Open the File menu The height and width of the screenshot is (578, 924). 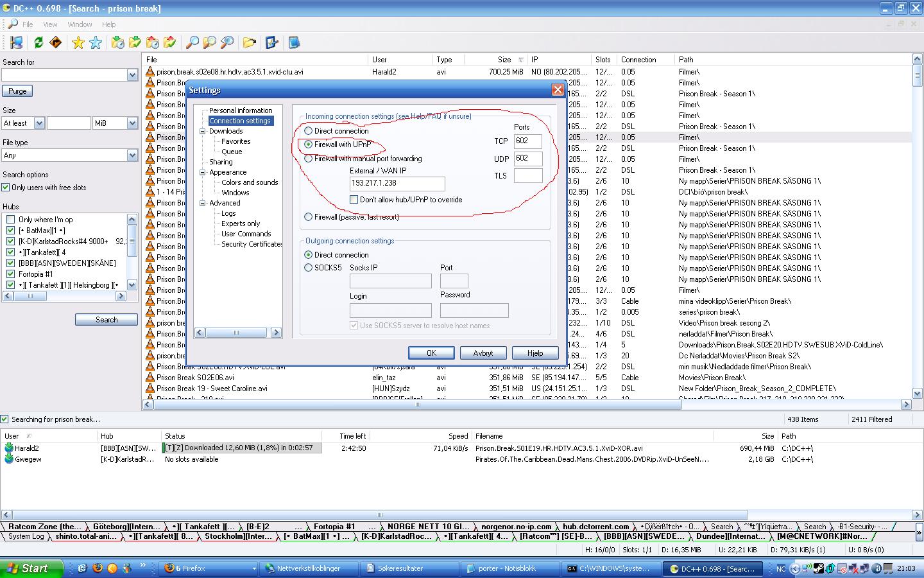tap(28, 24)
